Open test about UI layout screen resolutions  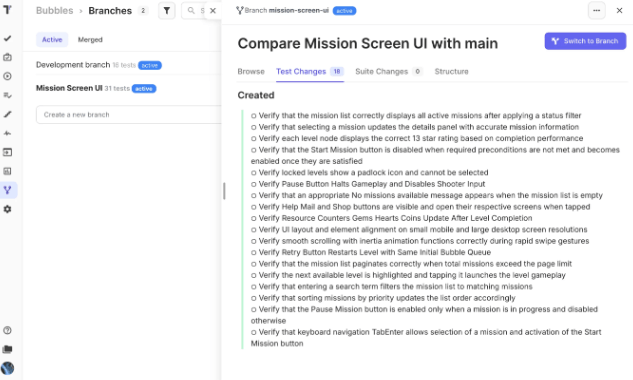click(x=419, y=229)
